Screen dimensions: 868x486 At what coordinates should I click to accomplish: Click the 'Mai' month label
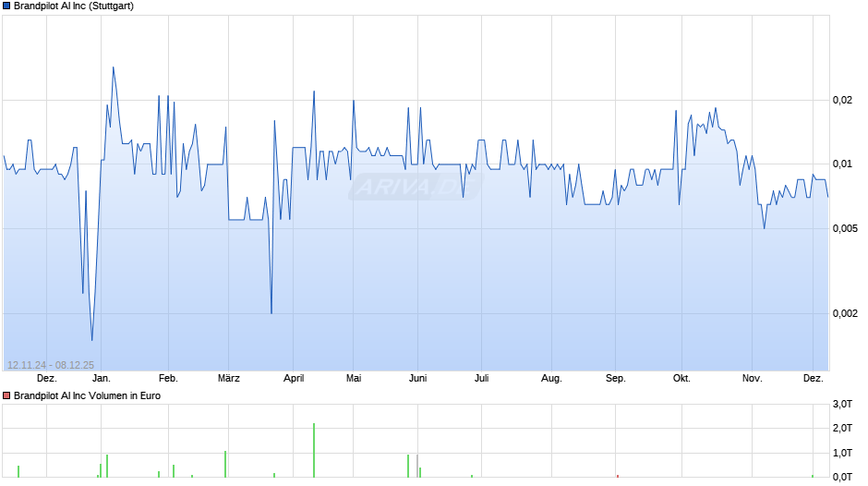tap(354, 379)
